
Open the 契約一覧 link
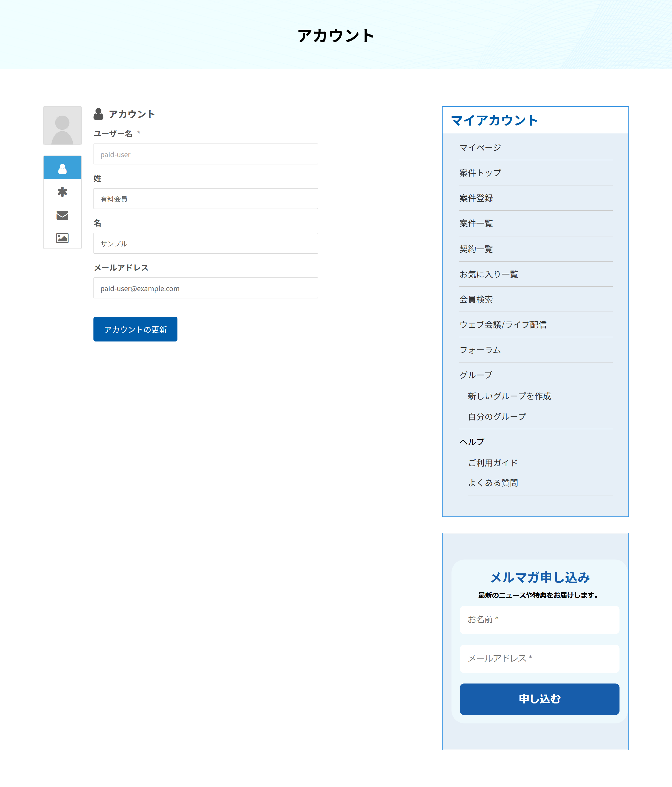476,249
